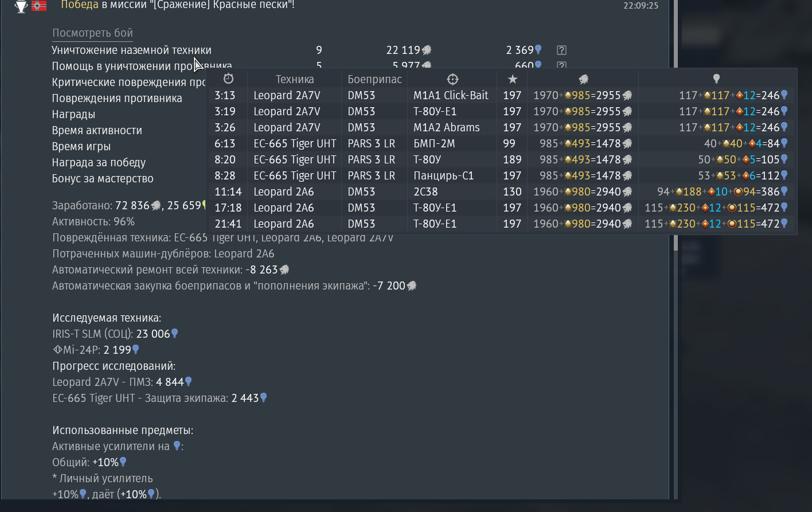The image size is (812, 512).
Task: Click the Silver Lions icon after -7 200
Action: pyautogui.click(x=412, y=286)
